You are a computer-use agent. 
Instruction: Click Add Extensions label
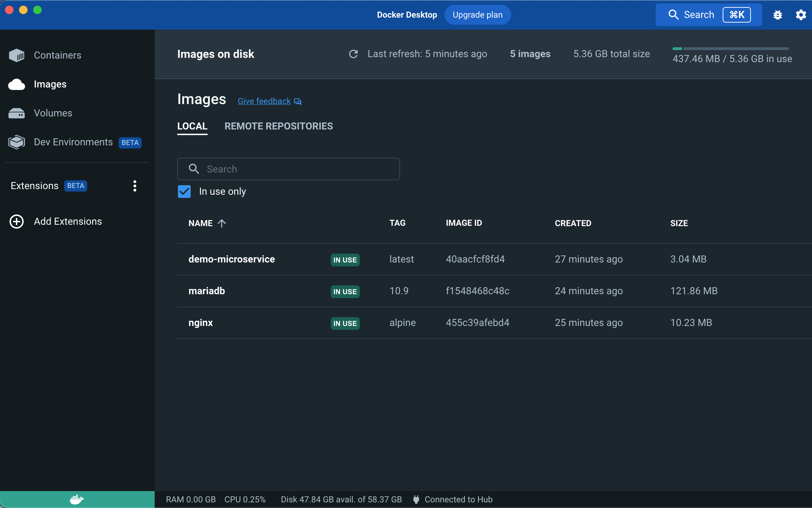(68, 222)
